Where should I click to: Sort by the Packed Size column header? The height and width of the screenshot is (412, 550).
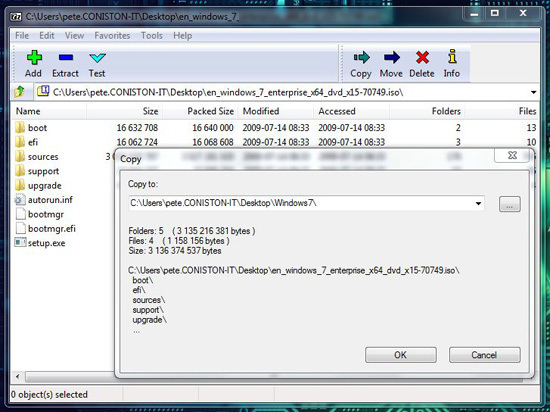point(200,111)
